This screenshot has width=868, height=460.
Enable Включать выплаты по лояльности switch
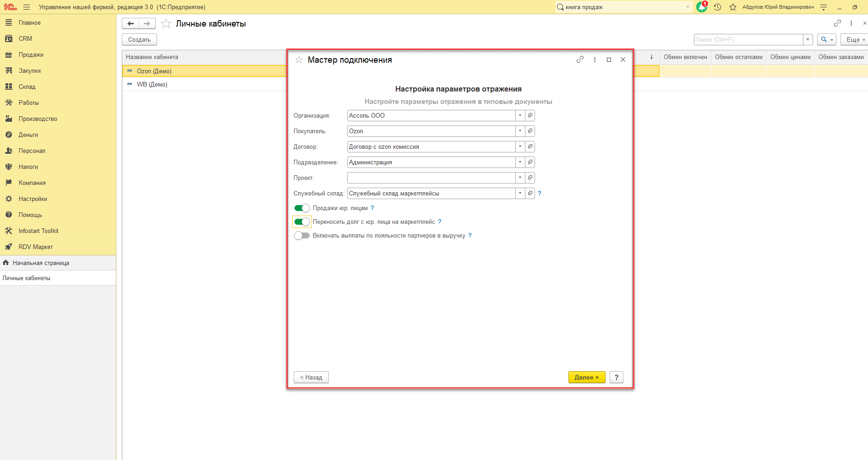(x=302, y=236)
